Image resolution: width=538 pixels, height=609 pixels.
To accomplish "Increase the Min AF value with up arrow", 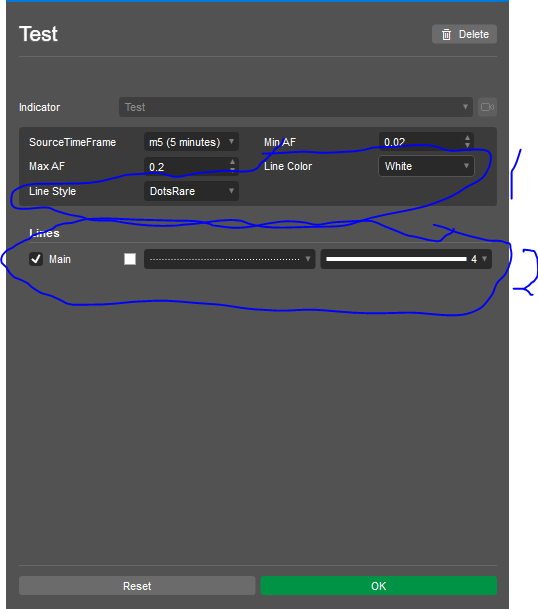I will pos(467,138).
